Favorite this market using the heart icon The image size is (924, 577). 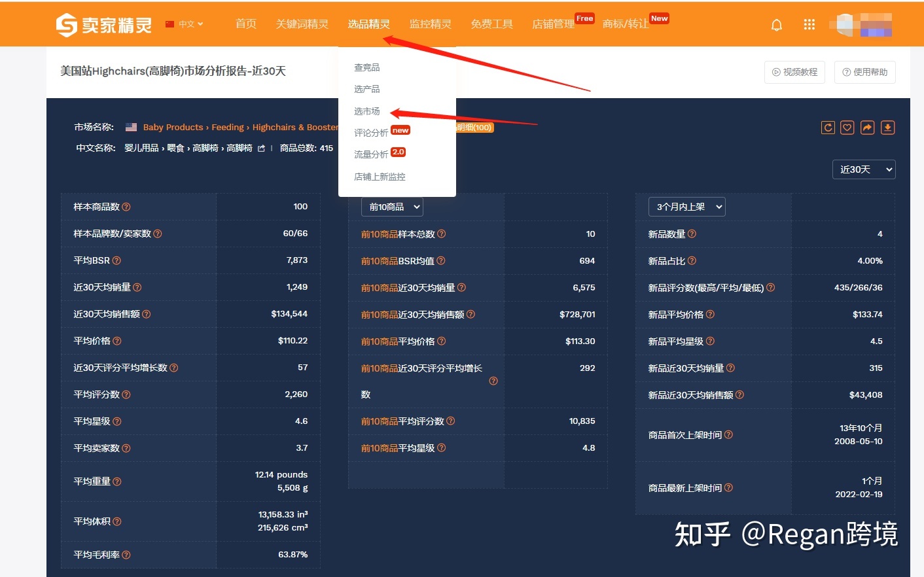click(847, 128)
